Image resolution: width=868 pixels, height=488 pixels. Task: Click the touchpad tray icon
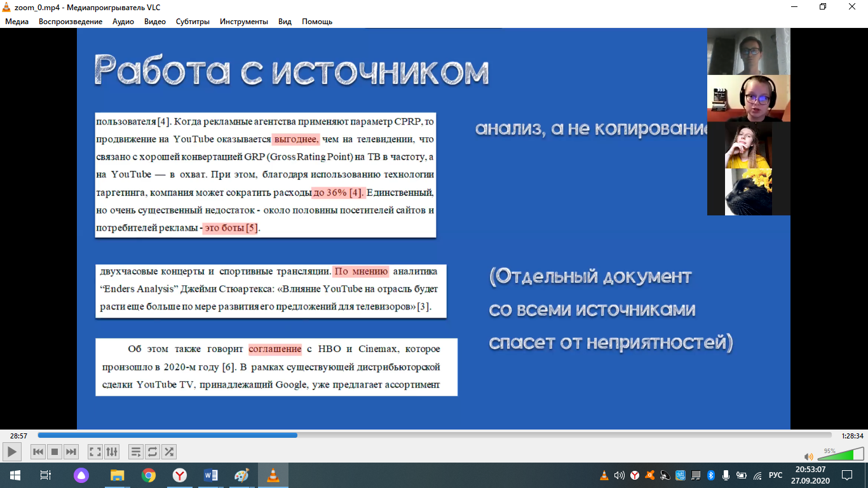pos(696,475)
